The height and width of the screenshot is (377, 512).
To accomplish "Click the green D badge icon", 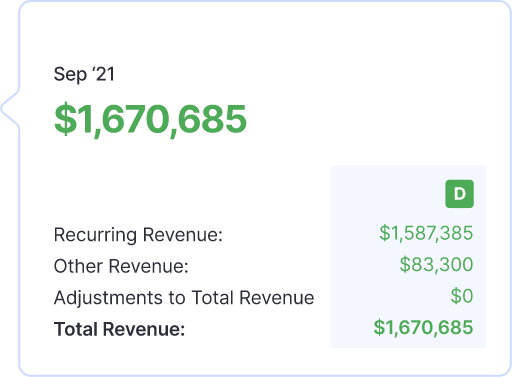I will [x=459, y=194].
